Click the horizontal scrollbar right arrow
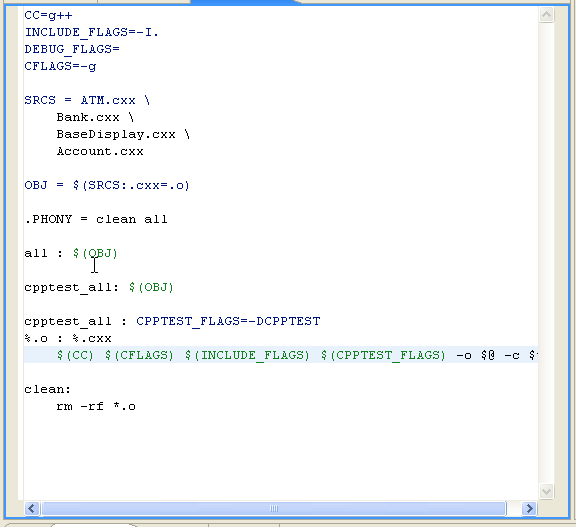This screenshot has width=576, height=527. coord(529,509)
